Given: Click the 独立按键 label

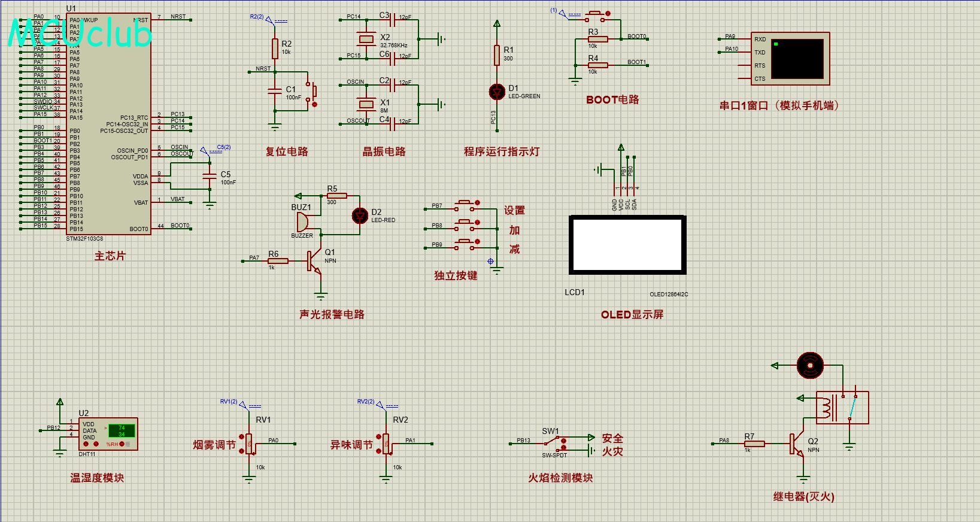Looking at the screenshot, I should (456, 275).
